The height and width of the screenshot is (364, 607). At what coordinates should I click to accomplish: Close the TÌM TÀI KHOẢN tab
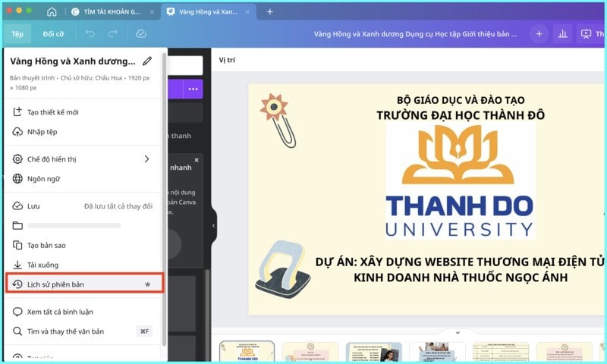[153, 12]
